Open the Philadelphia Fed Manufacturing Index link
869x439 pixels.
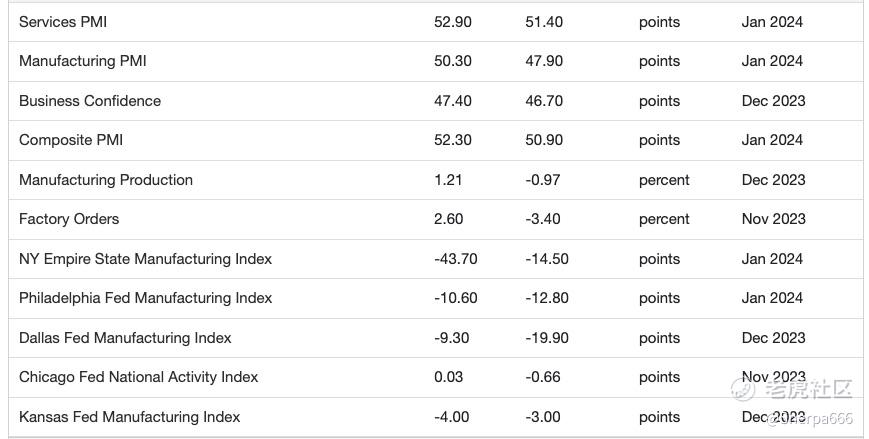click(x=145, y=298)
